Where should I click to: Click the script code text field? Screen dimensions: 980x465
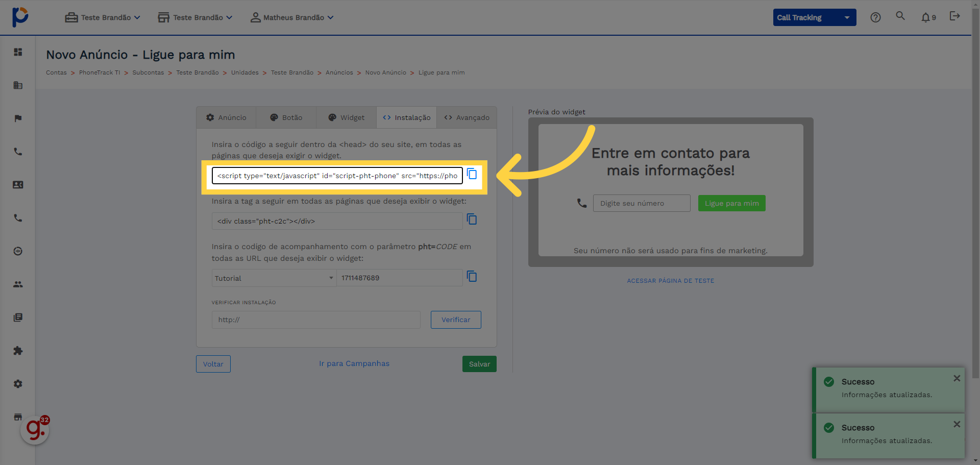(x=337, y=176)
